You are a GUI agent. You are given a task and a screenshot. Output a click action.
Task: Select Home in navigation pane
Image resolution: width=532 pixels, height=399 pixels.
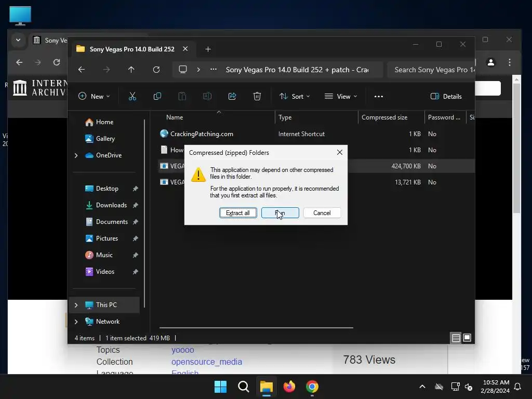pyautogui.click(x=104, y=122)
